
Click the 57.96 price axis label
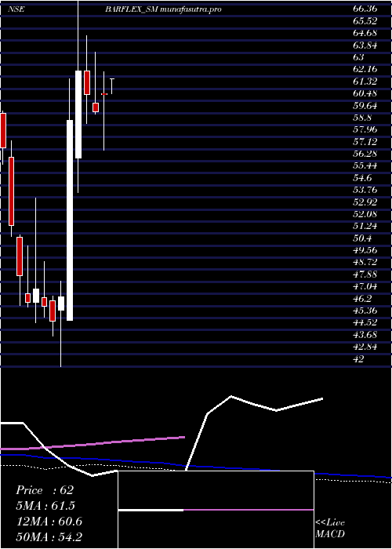tap(365, 130)
